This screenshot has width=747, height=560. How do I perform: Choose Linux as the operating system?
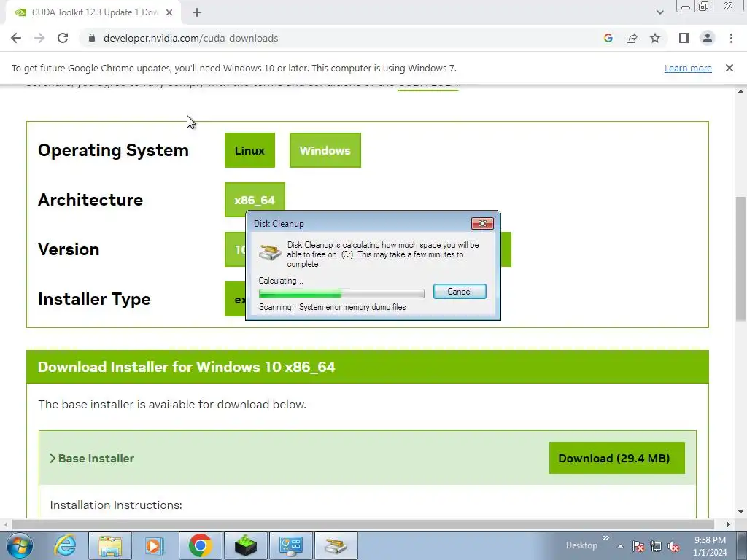pyautogui.click(x=249, y=150)
